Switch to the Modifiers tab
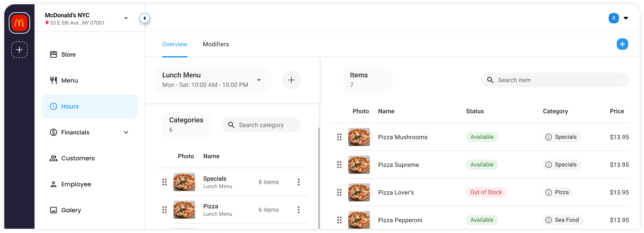644x233 pixels. click(x=216, y=44)
